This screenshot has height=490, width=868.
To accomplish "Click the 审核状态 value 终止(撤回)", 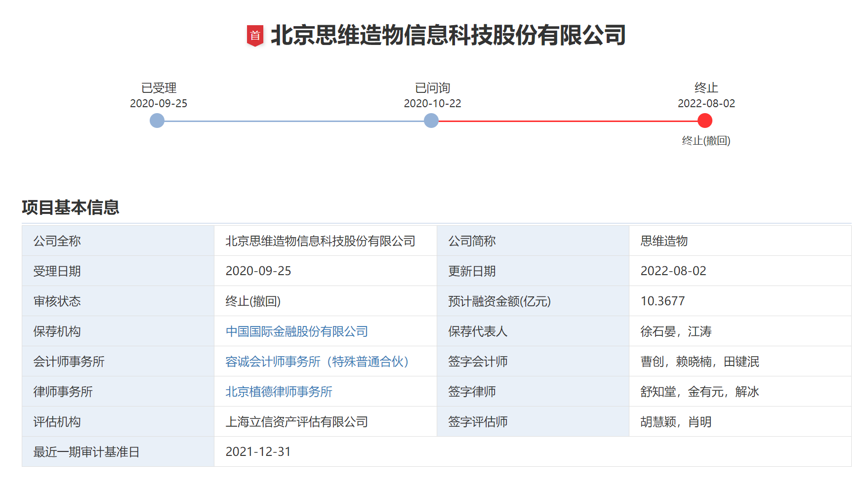I will [252, 301].
